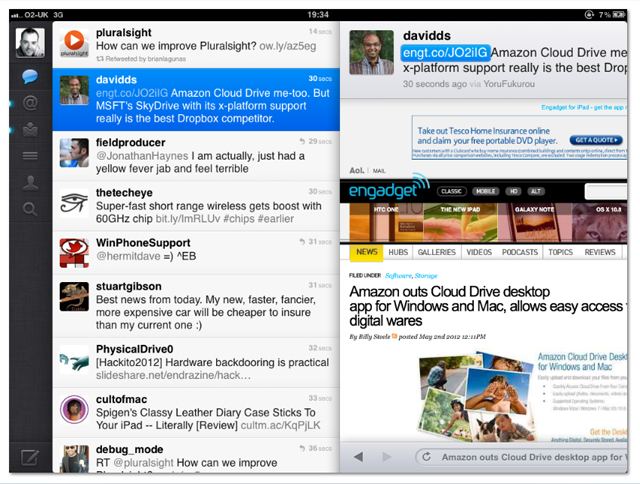Screen dimensions: 640x484
Task: Open the timeline speech bubble icon
Action: [x=30, y=76]
